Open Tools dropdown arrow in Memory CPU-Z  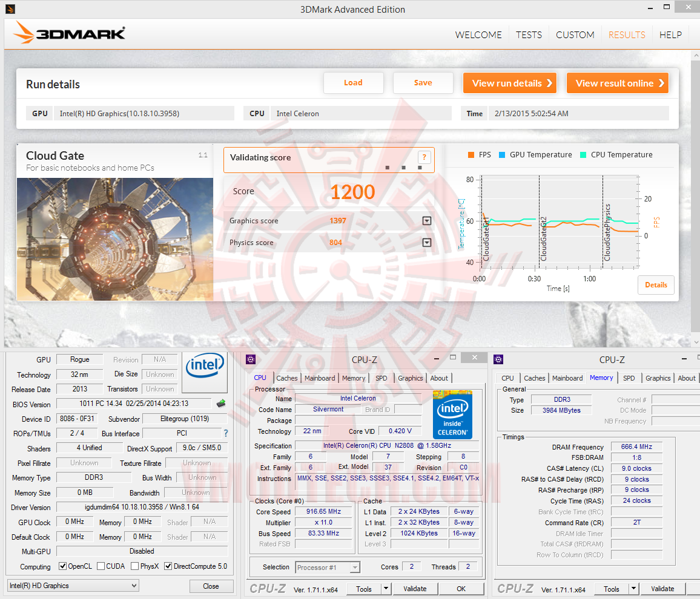coord(633,589)
